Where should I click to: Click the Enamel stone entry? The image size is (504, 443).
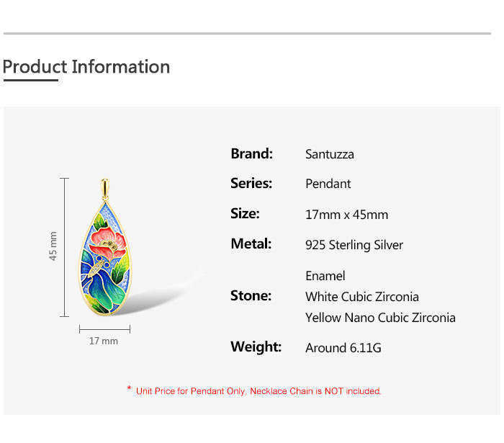pos(325,276)
